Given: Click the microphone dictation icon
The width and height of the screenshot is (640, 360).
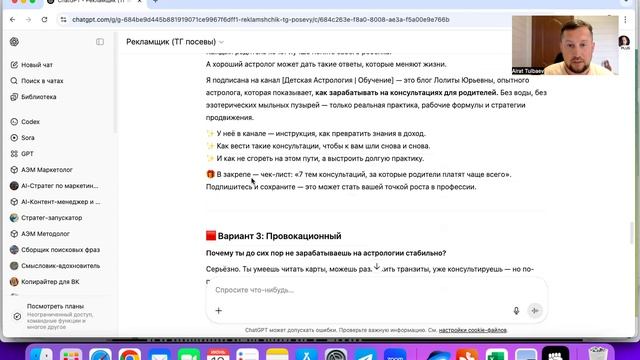Looking at the screenshot, I should point(516,311).
